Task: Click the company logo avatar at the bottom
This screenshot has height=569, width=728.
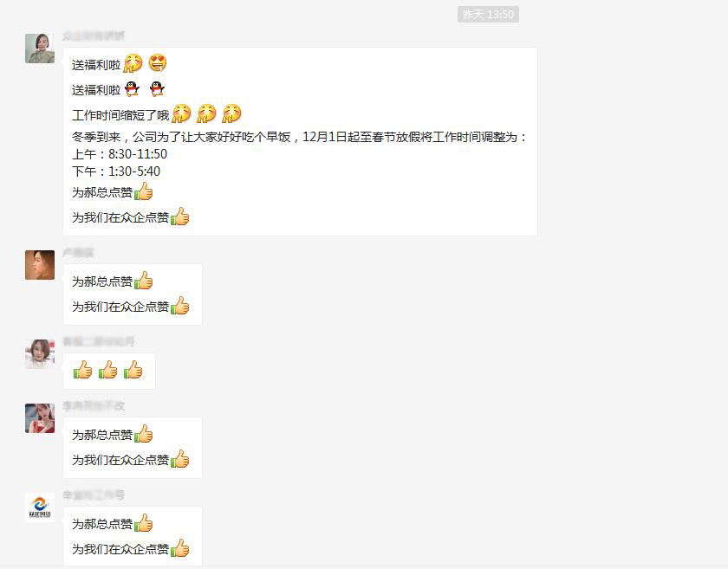Action: point(40,508)
